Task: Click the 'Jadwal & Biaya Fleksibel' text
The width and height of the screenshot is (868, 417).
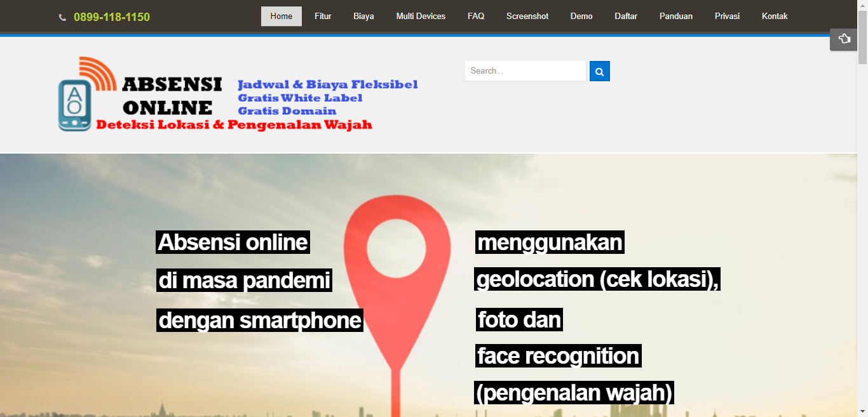Action: [x=327, y=84]
